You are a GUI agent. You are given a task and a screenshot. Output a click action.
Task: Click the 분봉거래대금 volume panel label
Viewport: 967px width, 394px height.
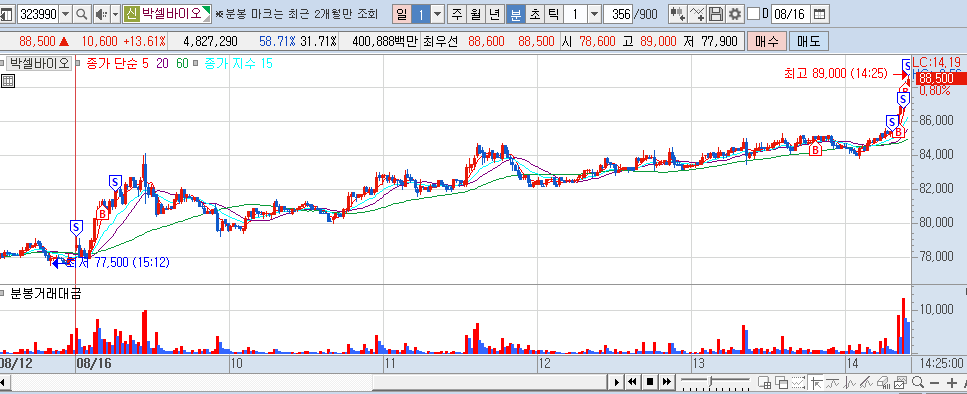coord(45,293)
